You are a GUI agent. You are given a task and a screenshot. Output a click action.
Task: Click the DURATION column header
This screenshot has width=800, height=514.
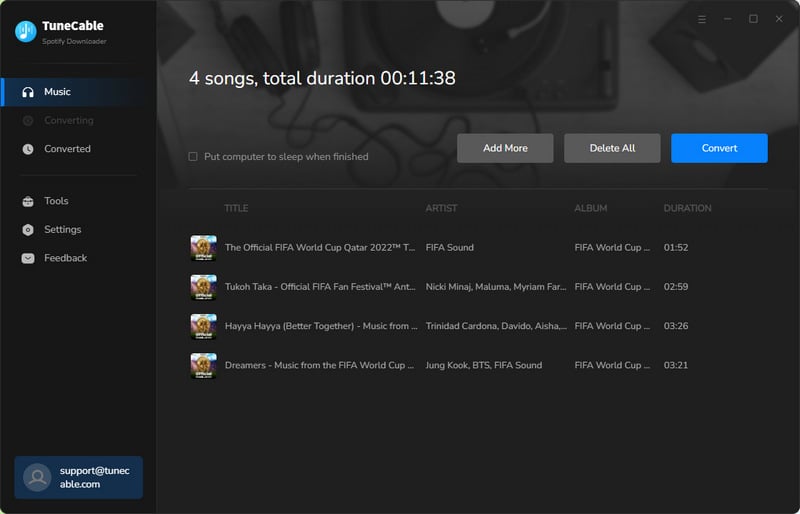[x=687, y=208]
